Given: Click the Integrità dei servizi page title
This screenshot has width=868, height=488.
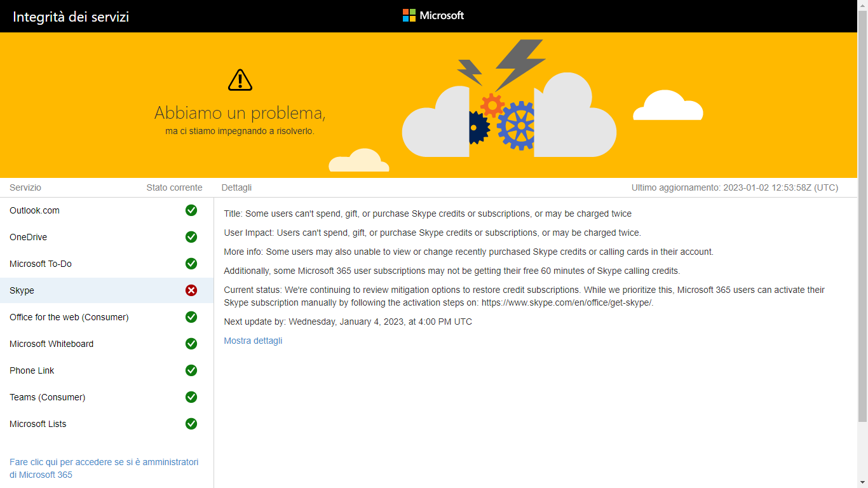Looking at the screenshot, I should point(71,17).
